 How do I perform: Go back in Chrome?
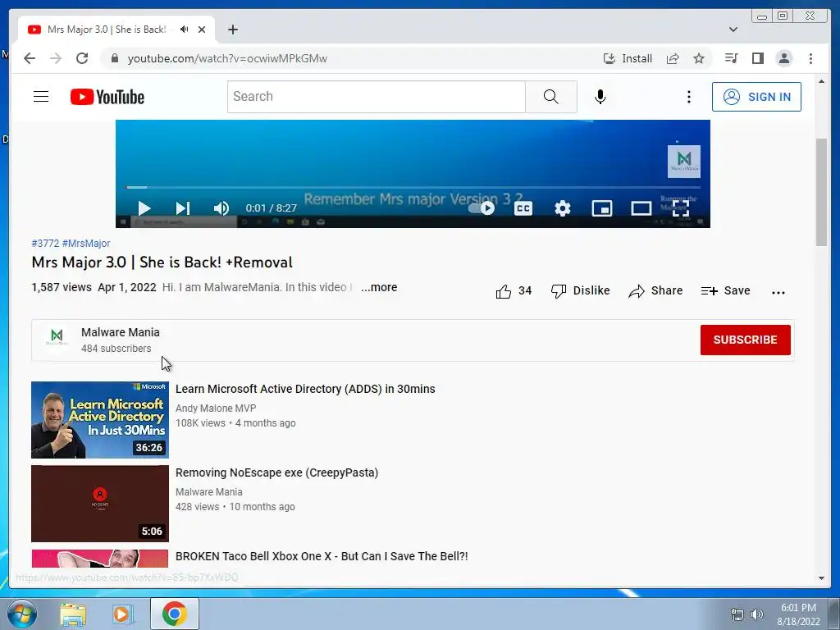pyautogui.click(x=30, y=58)
